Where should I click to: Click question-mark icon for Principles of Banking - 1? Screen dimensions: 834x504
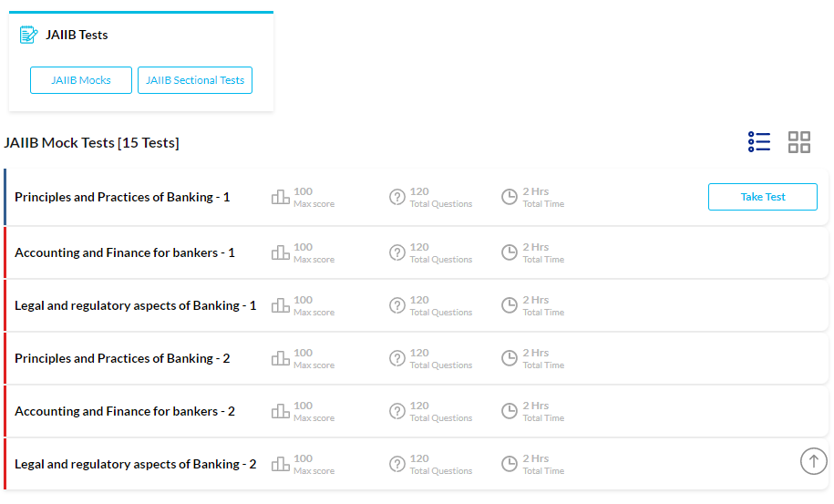pos(397,197)
